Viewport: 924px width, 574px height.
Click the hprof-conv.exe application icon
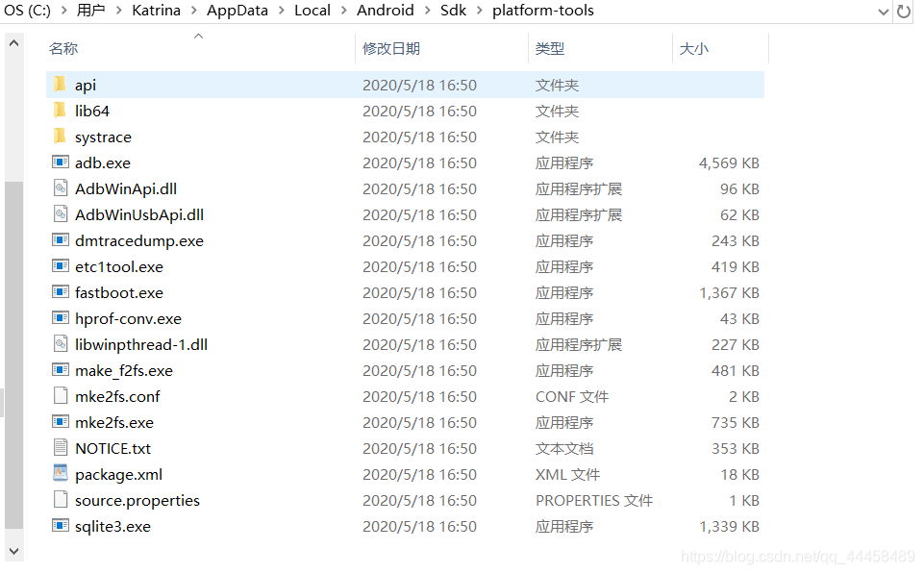click(61, 317)
